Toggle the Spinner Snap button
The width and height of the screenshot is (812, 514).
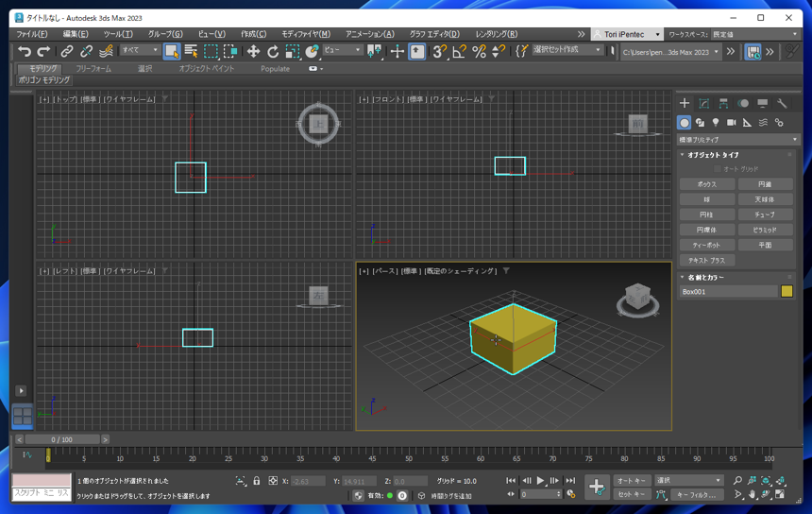coord(499,51)
